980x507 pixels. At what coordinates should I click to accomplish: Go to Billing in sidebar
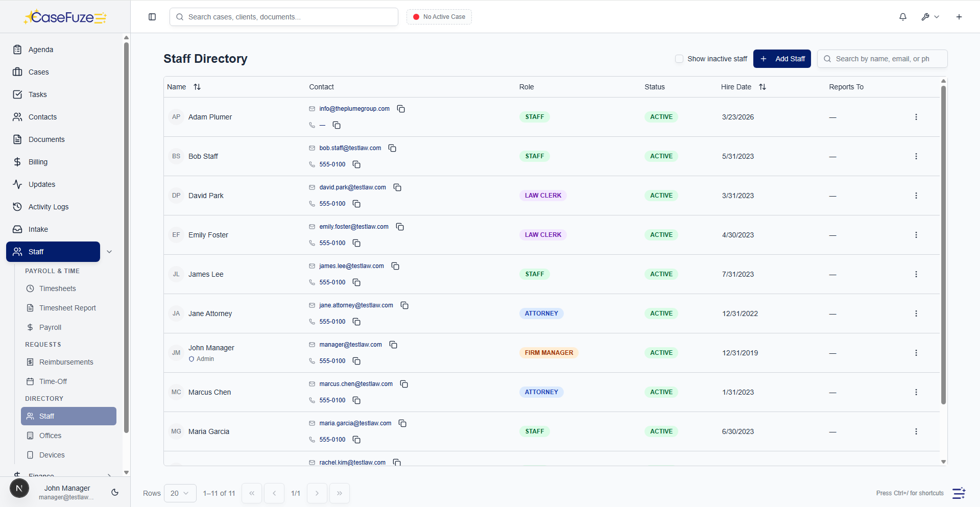click(38, 162)
